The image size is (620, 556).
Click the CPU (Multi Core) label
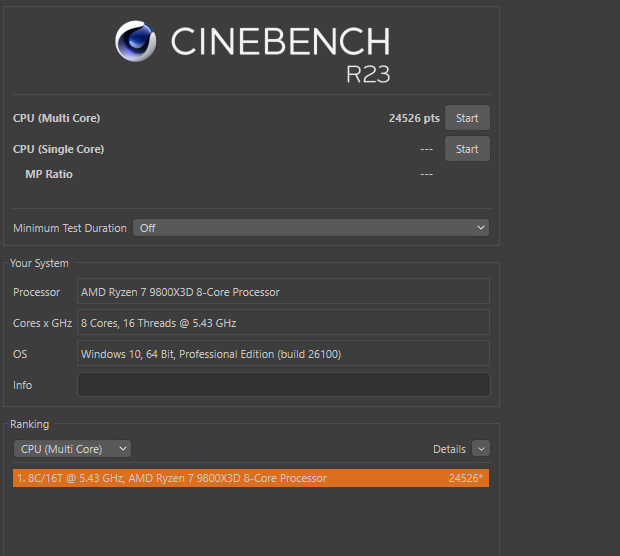pos(57,118)
